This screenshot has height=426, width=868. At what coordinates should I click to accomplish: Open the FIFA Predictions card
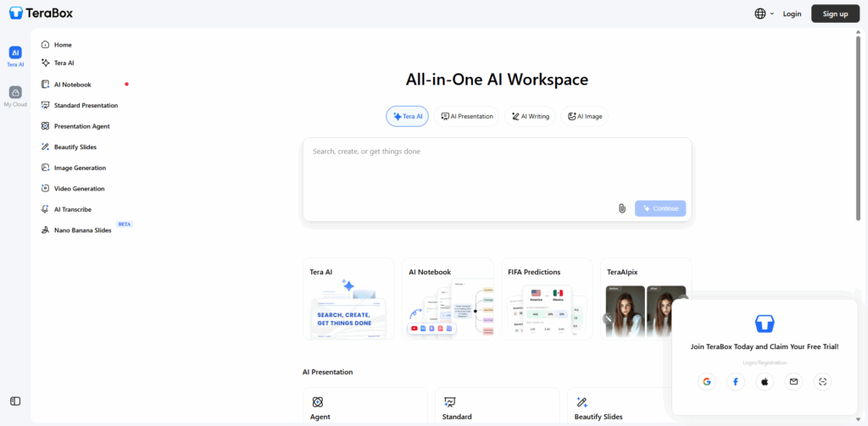(547, 299)
